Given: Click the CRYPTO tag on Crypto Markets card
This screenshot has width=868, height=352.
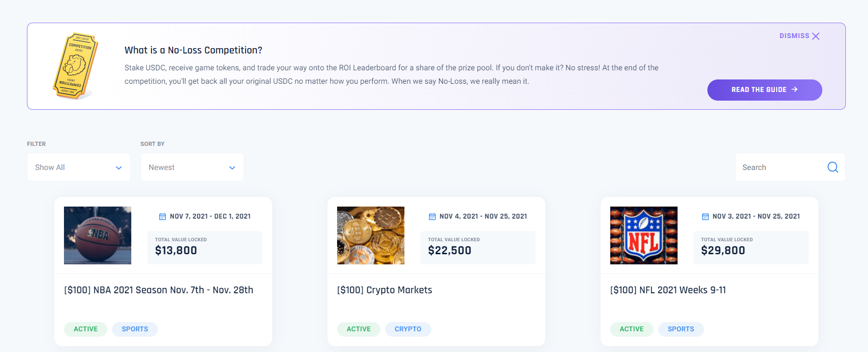Looking at the screenshot, I should point(408,329).
